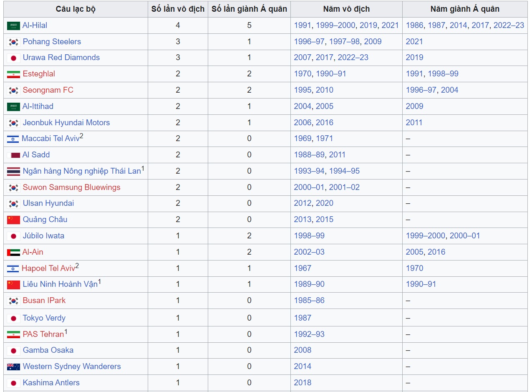532x392 pixels.
Task: Open the Tokyo Verdy club link
Action: click(x=44, y=318)
